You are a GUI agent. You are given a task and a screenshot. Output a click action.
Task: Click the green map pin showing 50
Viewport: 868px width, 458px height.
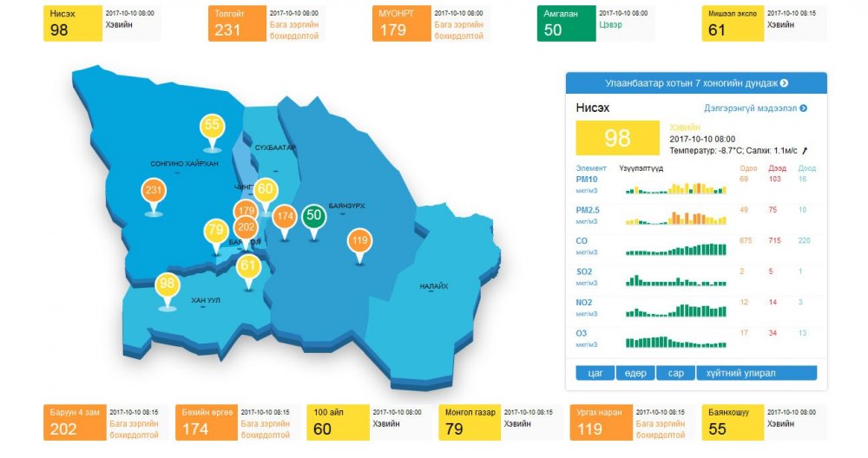[313, 215]
